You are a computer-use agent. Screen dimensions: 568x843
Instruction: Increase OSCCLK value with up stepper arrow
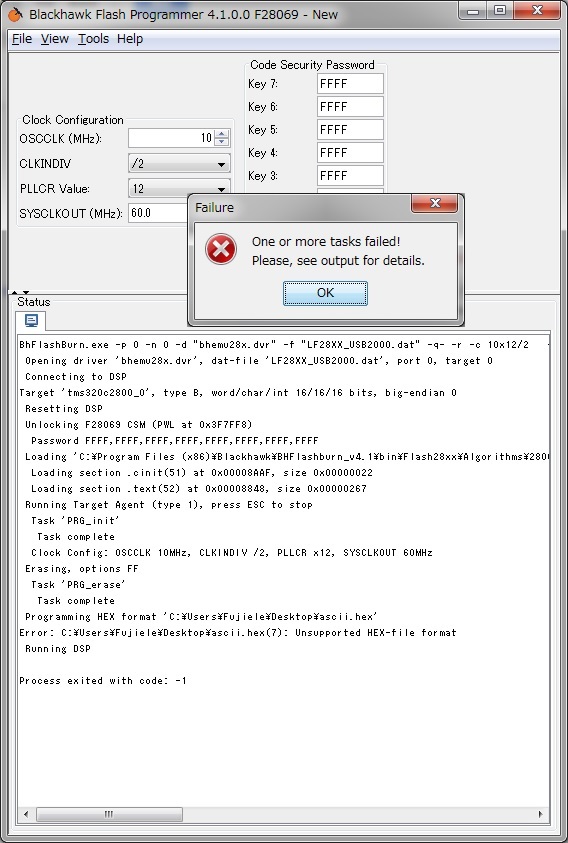point(222,134)
